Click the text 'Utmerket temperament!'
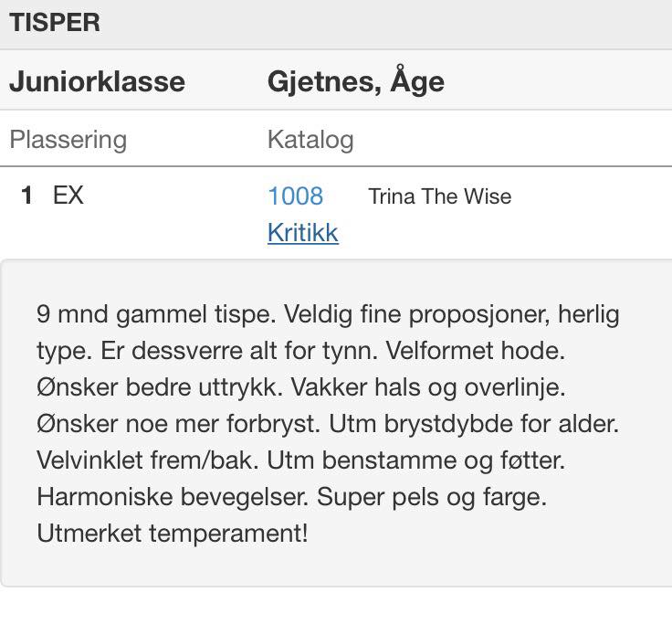The image size is (672, 624). (x=173, y=534)
